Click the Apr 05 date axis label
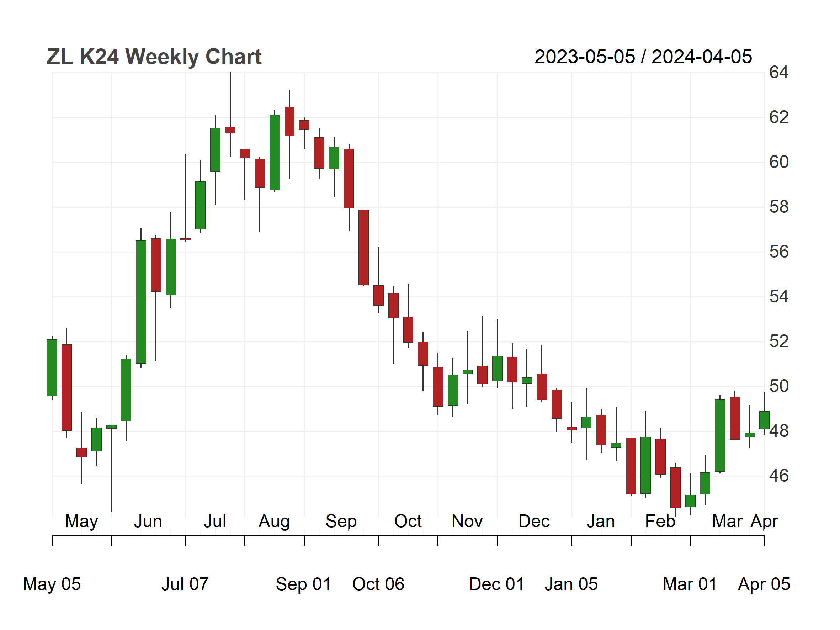This screenshot has width=840, height=630. [x=764, y=584]
